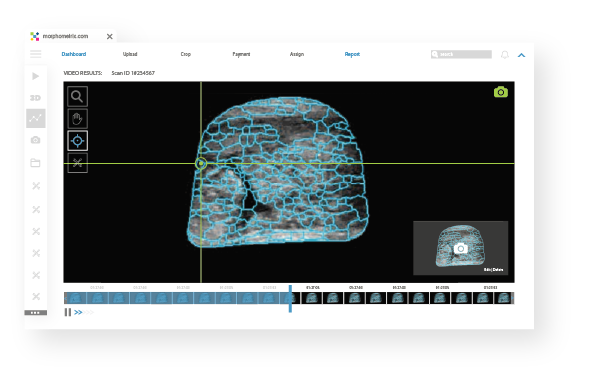Image resolution: width=590 pixels, height=382 pixels.
Task: Click the VIDEO RESULTS heading
Action: click(x=82, y=73)
